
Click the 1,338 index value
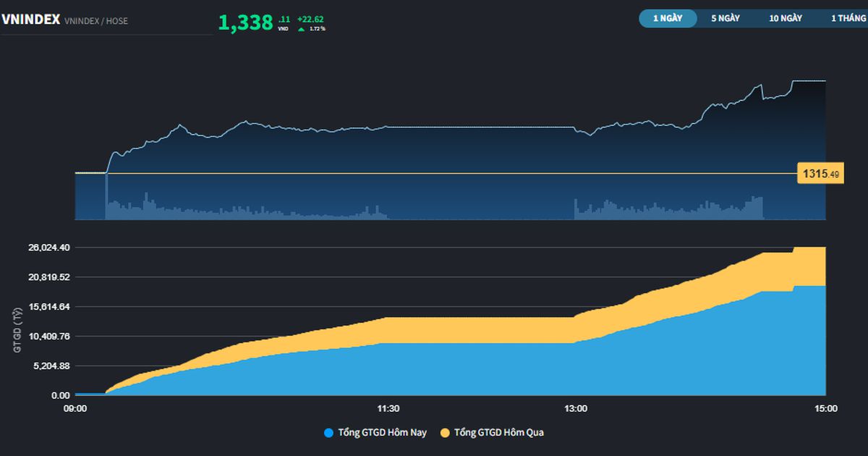coord(246,22)
